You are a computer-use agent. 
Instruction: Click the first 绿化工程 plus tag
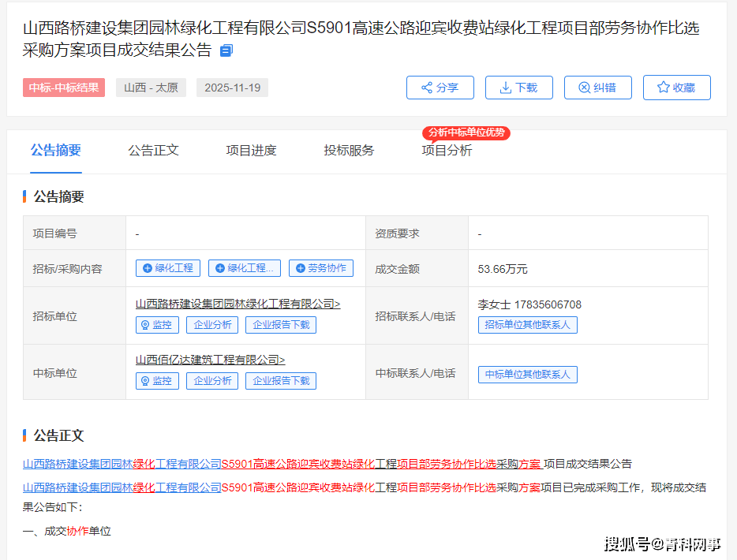168,268
